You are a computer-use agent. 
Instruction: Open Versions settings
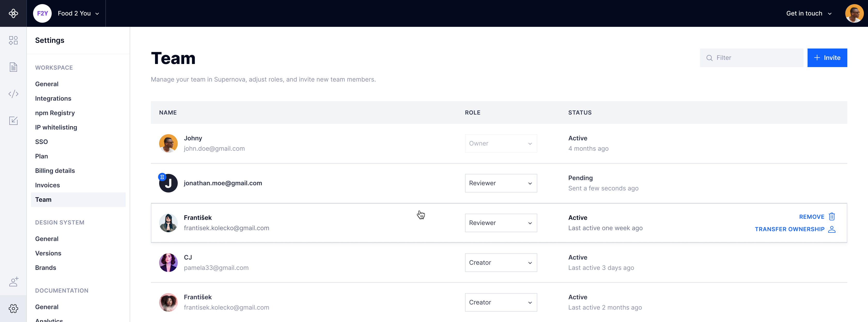[x=48, y=253]
